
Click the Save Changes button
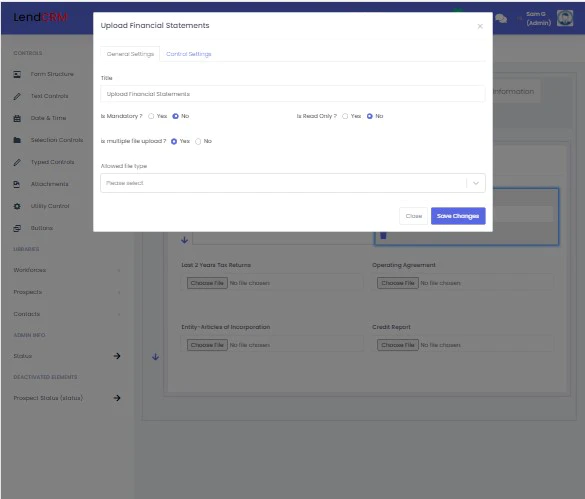click(x=458, y=216)
